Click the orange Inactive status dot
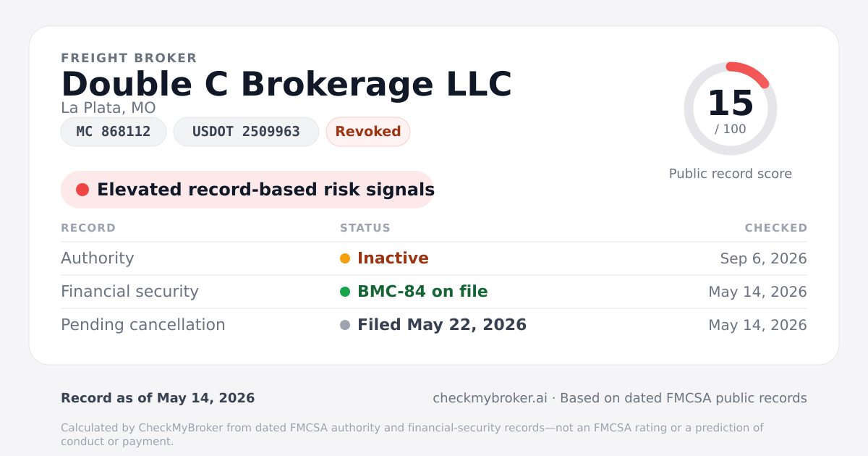The height and width of the screenshot is (456, 868). (345, 258)
